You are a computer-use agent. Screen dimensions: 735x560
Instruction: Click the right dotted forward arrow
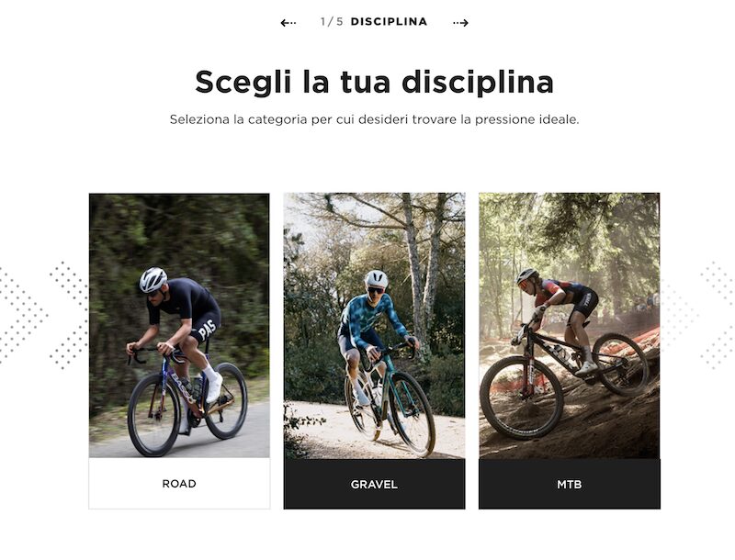click(x=460, y=22)
